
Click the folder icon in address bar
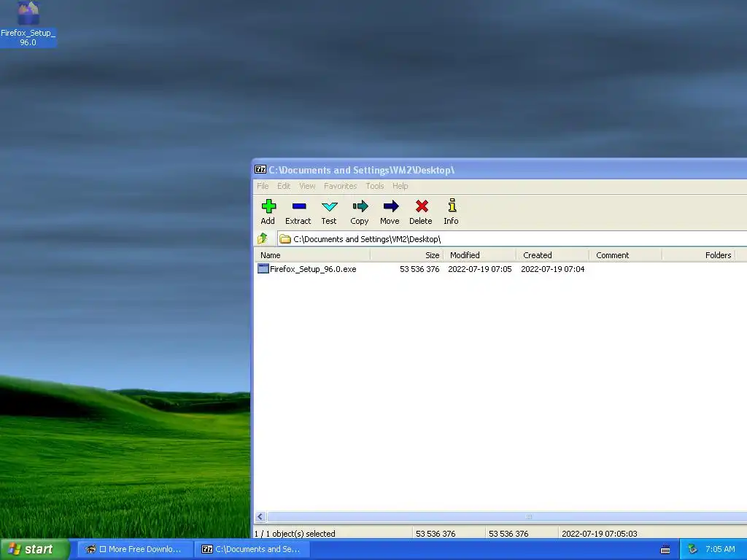point(285,239)
